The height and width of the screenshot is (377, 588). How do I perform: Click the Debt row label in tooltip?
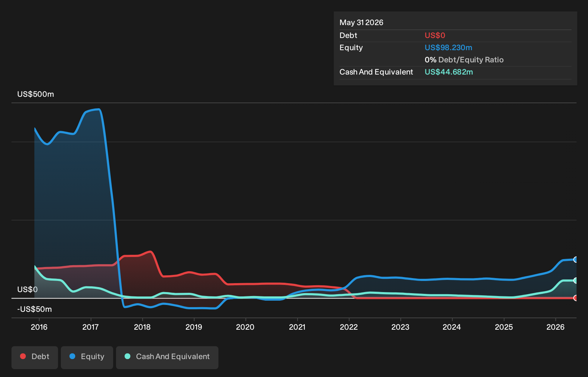click(x=348, y=35)
